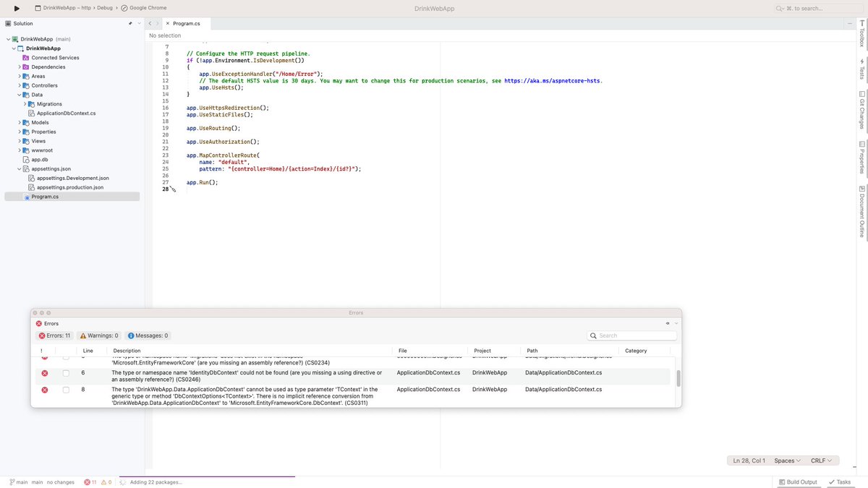This screenshot has height=488, width=868.
Task: Expand the Dependencies folder
Action: 20,67
